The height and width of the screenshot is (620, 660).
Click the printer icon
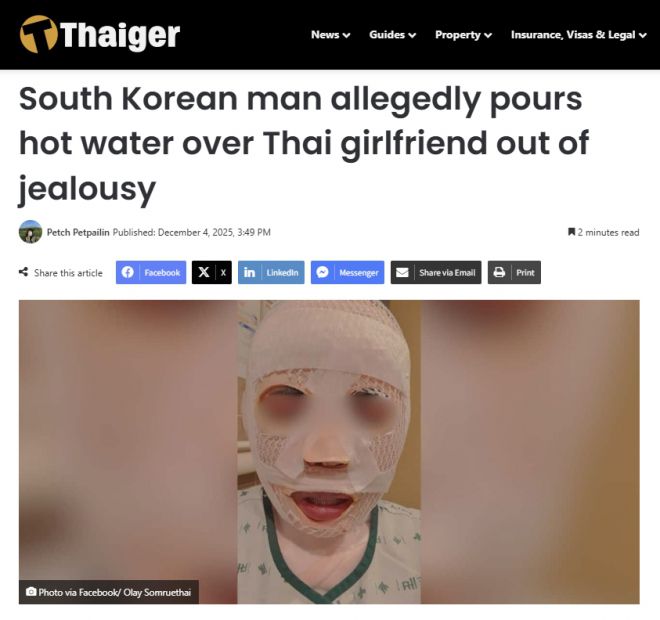[499, 272]
